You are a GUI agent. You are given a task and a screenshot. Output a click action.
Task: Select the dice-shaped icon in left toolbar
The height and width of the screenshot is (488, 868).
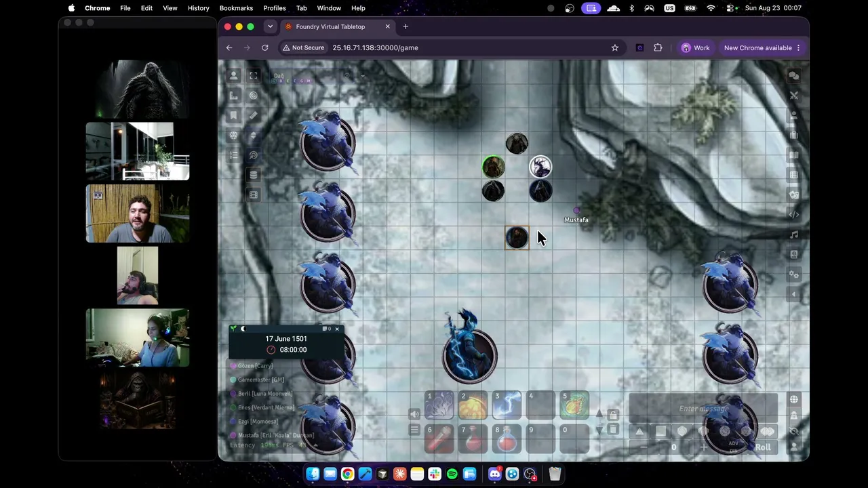[x=234, y=135]
